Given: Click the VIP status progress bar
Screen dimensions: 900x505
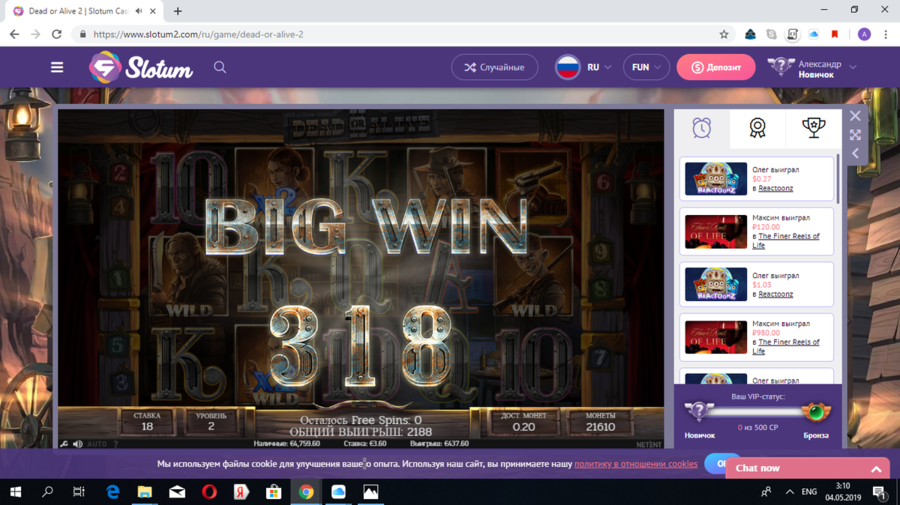Looking at the screenshot, I should [x=756, y=411].
